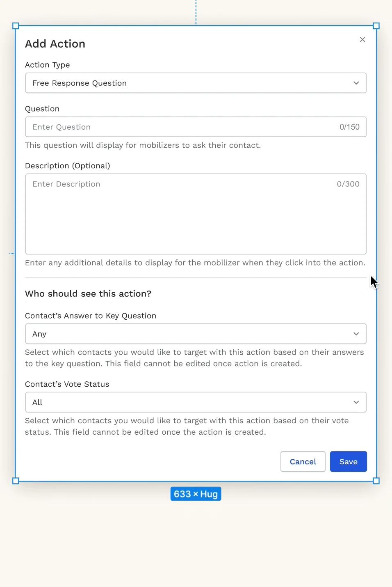392x587 pixels.
Task: Click the 0/300 character counter
Action: [348, 184]
